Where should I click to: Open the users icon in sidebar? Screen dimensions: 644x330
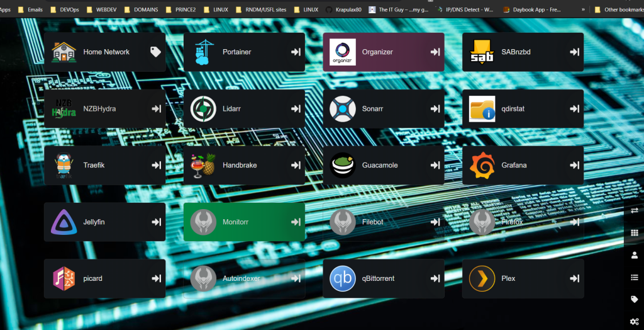click(634, 255)
